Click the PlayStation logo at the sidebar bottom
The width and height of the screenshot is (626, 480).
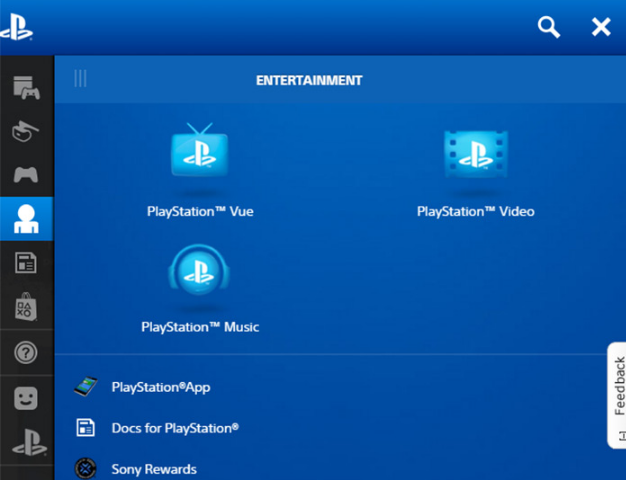(26, 441)
